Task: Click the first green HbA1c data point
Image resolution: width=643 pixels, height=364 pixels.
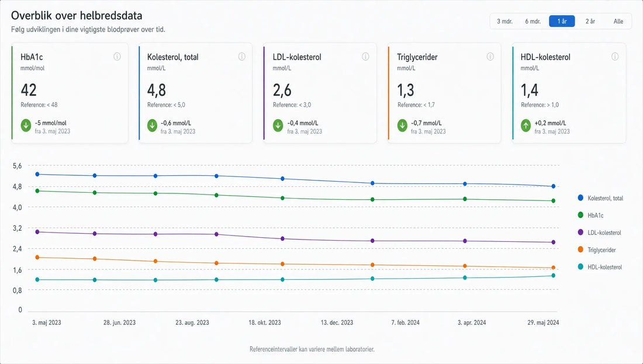Action: 37,190
